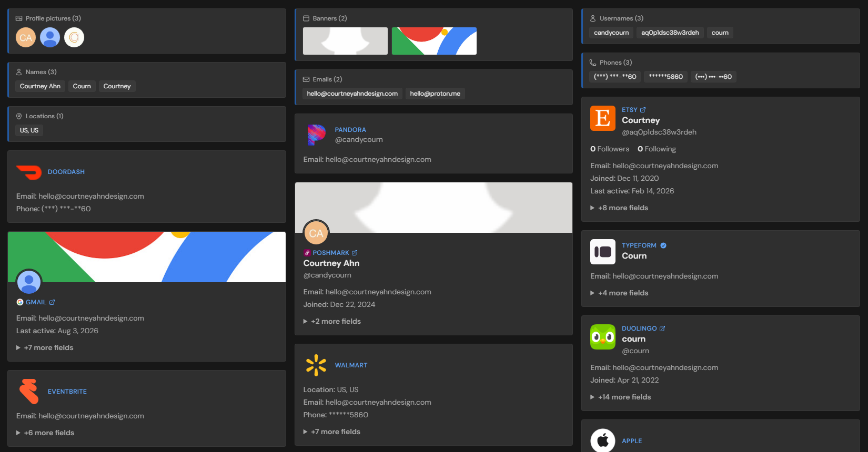
Task: Click the Duolingo owl icon
Action: pos(603,337)
